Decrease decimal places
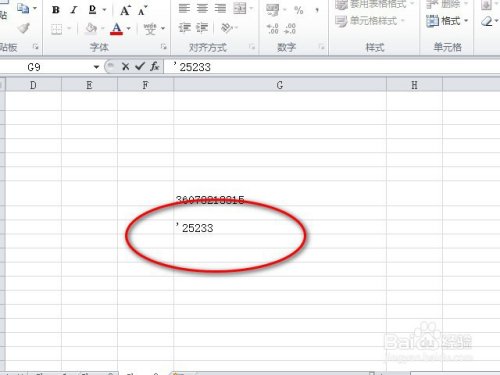This screenshot has height=375, width=500. (290, 29)
